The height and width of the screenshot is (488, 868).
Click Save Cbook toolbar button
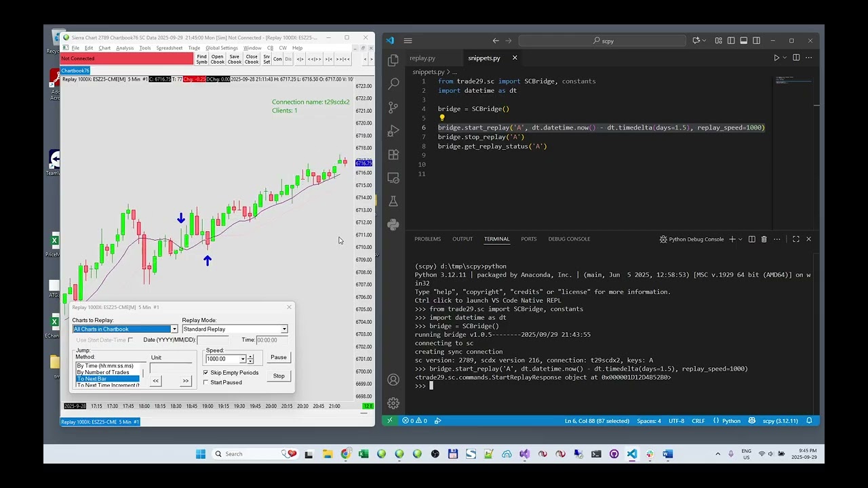(x=235, y=59)
